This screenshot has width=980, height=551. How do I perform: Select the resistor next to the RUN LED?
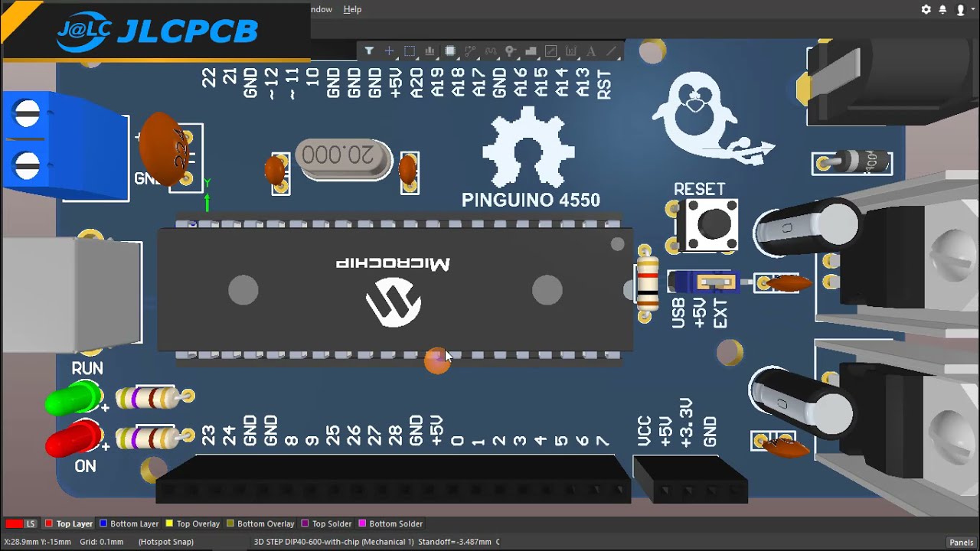click(155, 397)
